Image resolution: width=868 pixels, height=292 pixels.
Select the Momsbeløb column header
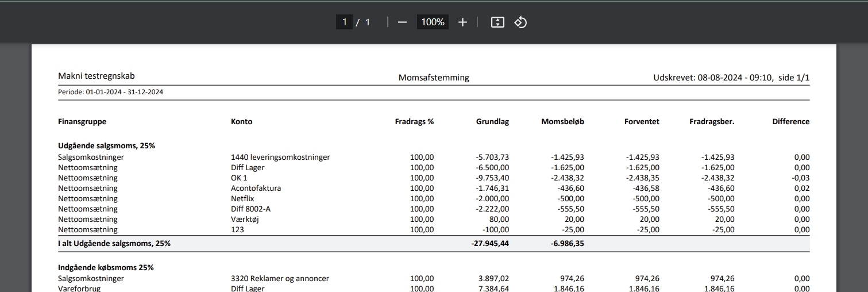pos(562,122)
